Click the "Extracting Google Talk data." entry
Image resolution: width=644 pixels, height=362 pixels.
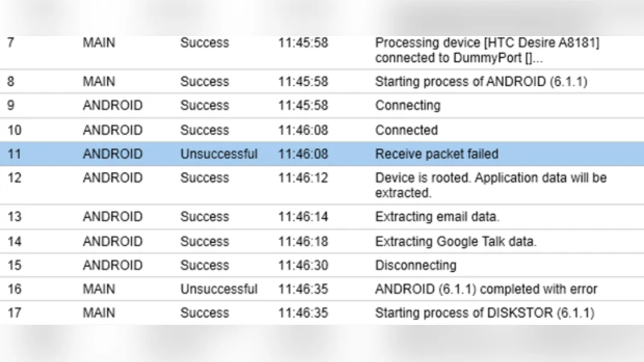click(456, 241)
